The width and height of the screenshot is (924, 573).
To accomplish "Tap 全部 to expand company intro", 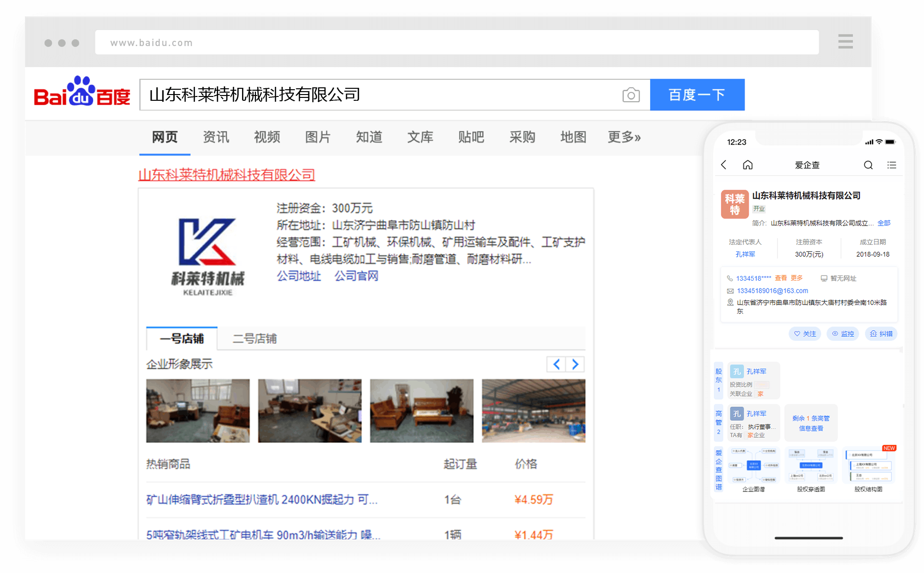I will (x=884, y=223).
